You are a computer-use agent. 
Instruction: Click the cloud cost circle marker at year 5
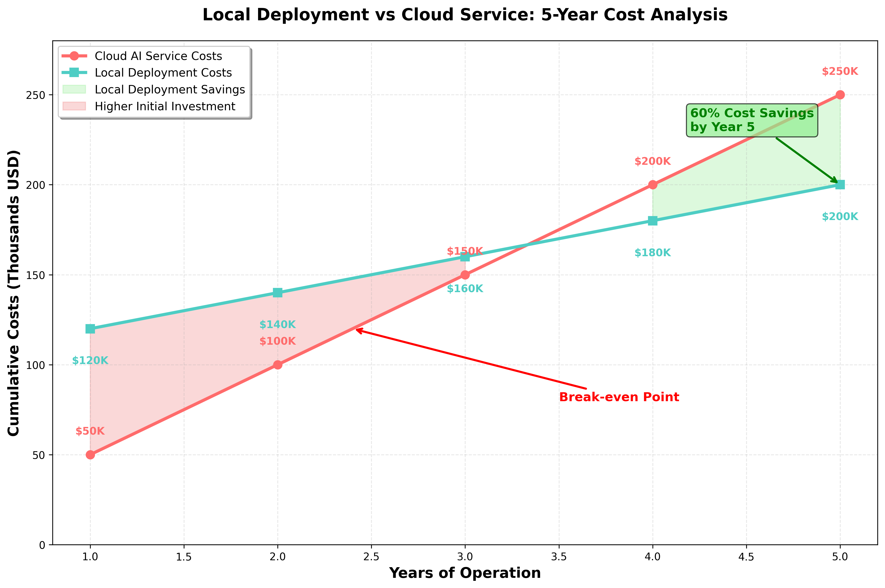point(840,94)
